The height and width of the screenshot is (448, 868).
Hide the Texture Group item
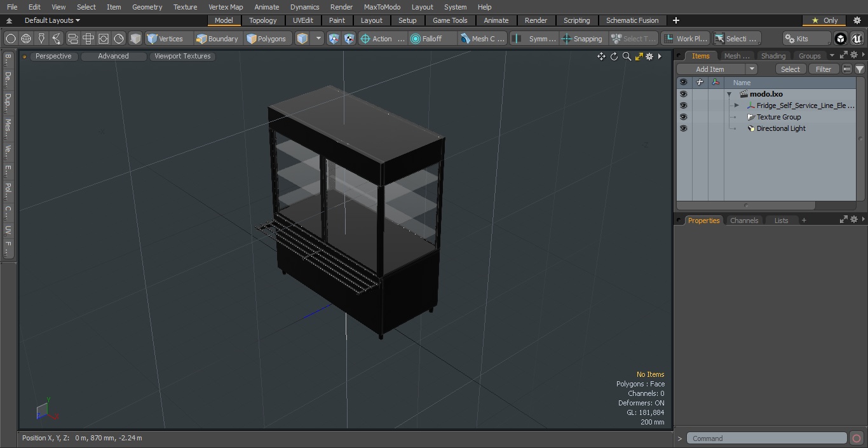click(x=683, y=117)
